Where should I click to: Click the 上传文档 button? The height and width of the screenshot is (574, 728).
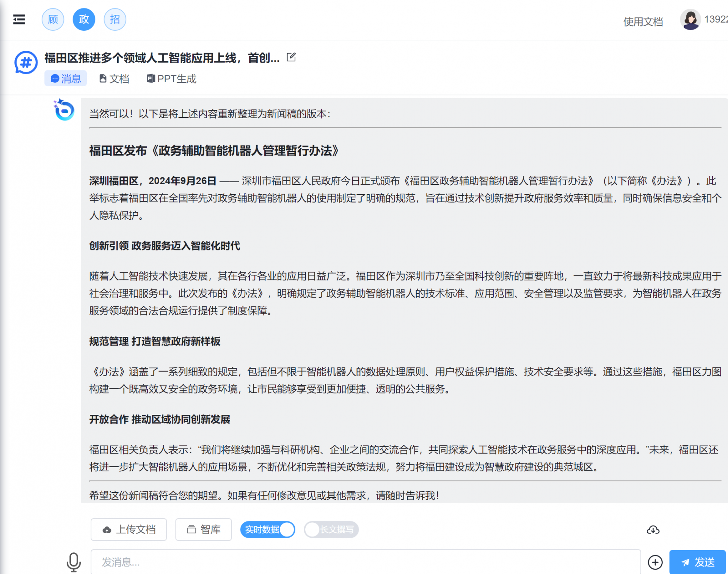[129, 529]
